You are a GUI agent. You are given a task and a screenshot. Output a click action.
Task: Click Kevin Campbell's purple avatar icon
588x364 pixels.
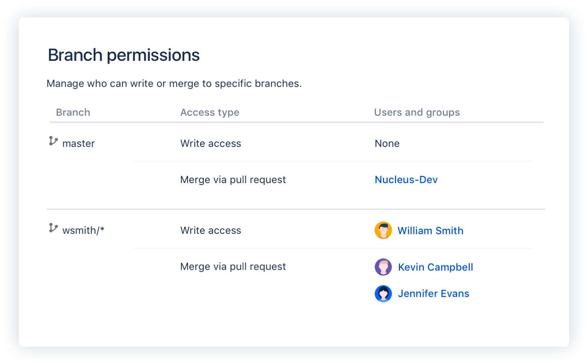383,267
